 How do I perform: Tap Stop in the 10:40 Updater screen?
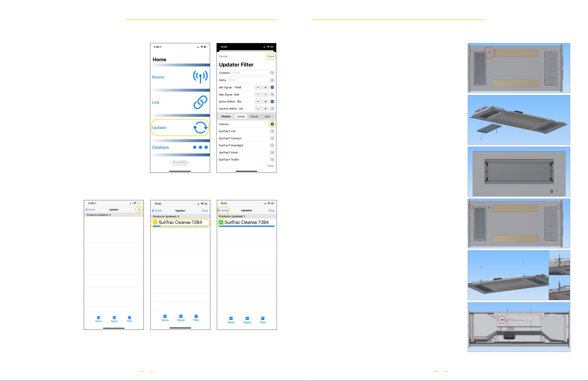pyautogui.click(x=205, y=211)
